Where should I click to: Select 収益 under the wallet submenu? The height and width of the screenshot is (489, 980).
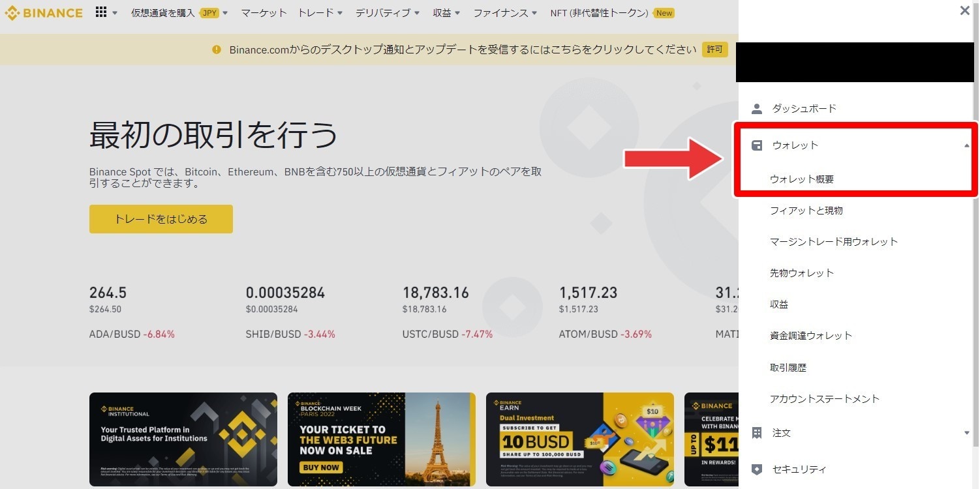pos(779,304)
